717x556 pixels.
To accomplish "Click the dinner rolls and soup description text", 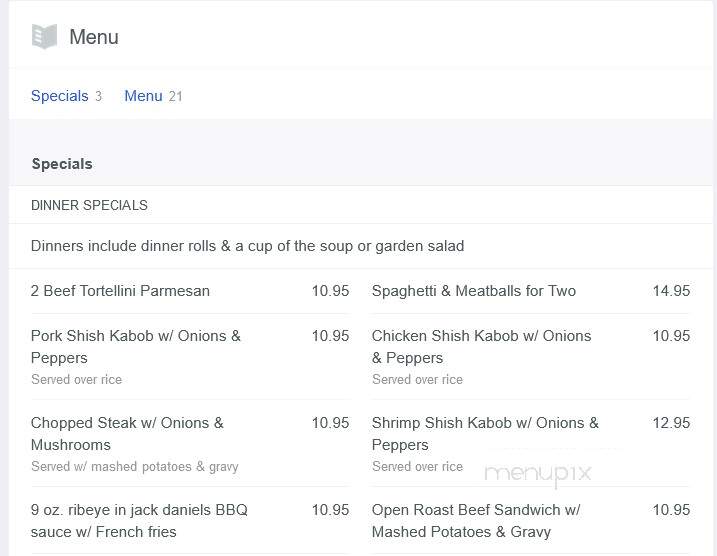I will point(247,246).
